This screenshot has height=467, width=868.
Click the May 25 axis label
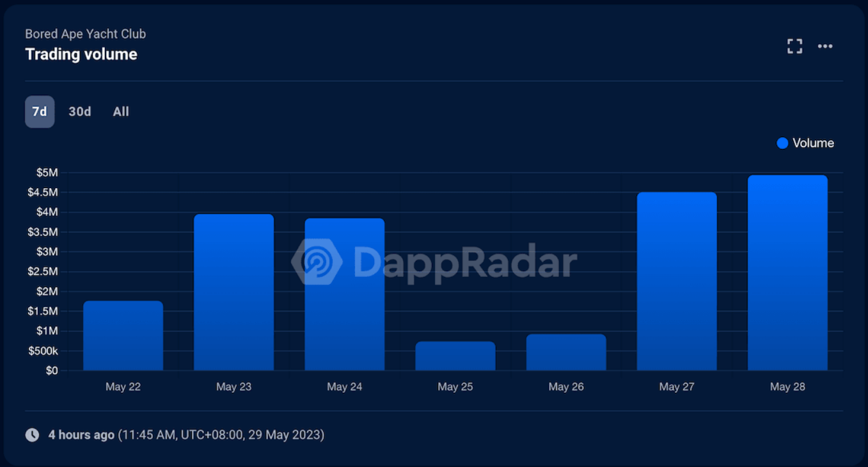pos(455,387)
